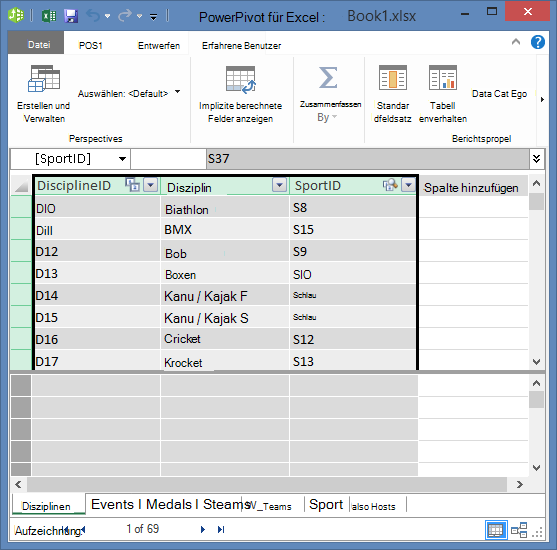Click the horizontal scrollbar track
Image resolution: width=557 pixels, height=550 pixels.
(267, 484)
